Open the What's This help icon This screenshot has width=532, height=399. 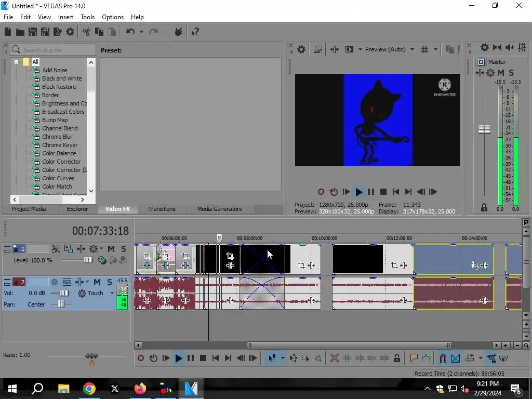[195, 32]
